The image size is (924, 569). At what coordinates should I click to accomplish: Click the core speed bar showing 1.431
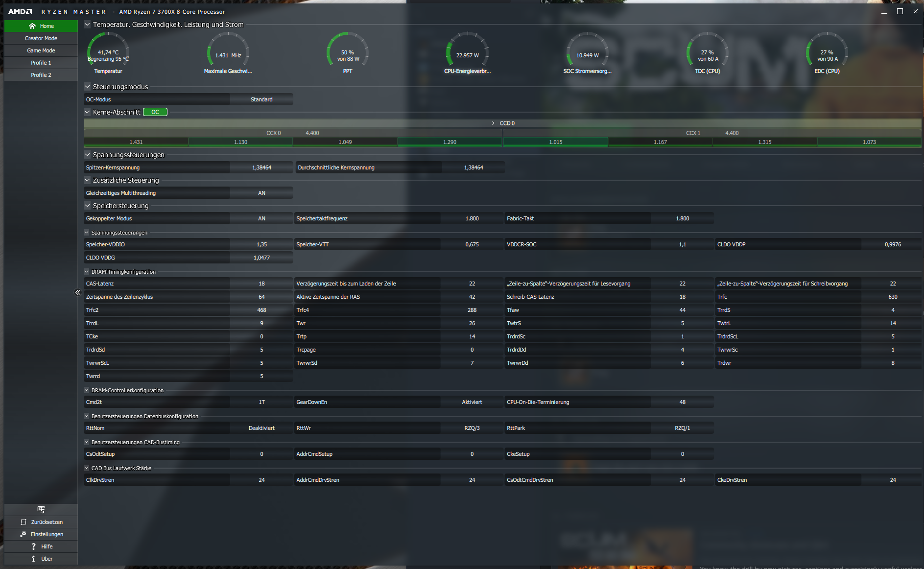(x=136, y=142)
